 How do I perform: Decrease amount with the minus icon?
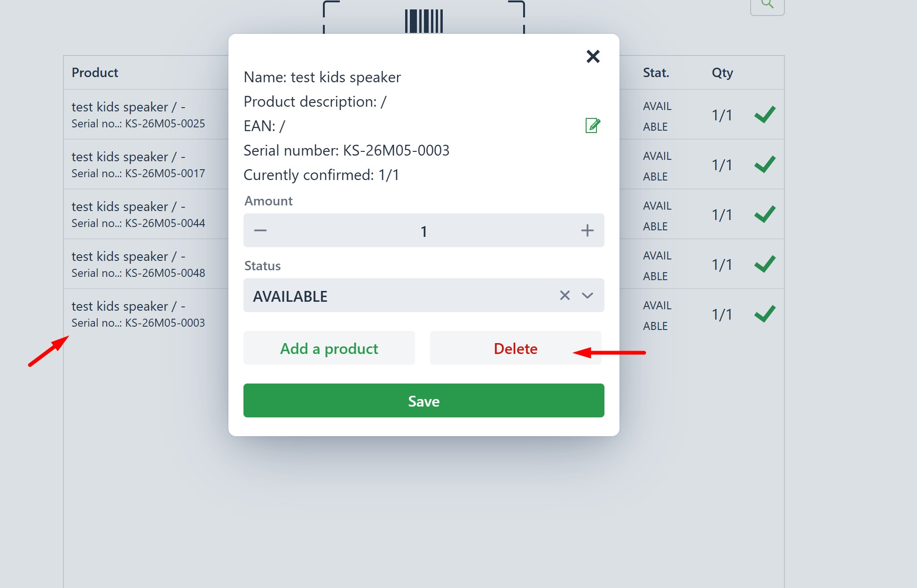[x=260, y=230]
